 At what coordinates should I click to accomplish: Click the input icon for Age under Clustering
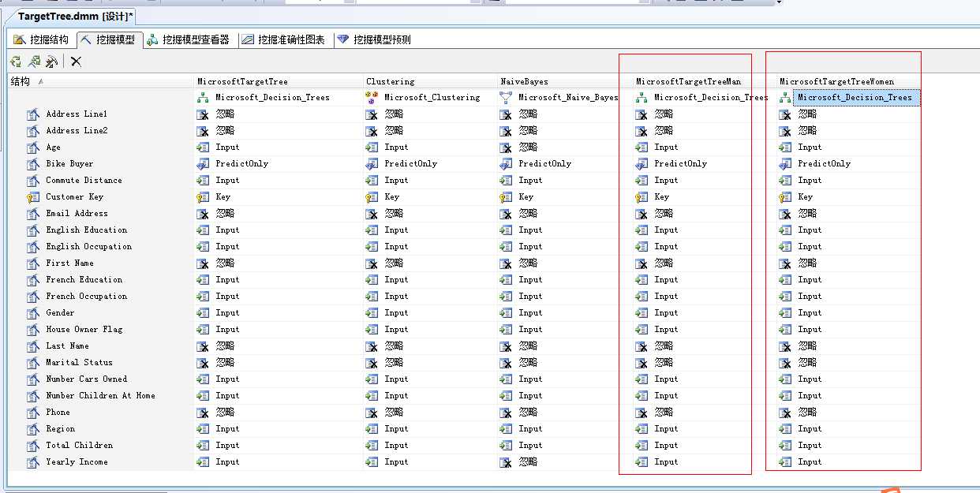(x=372, y=148)
